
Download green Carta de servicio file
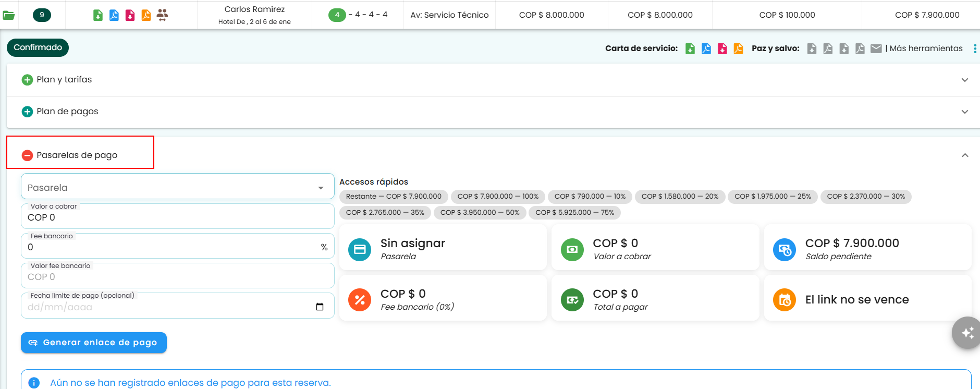(x=690, y=48)
